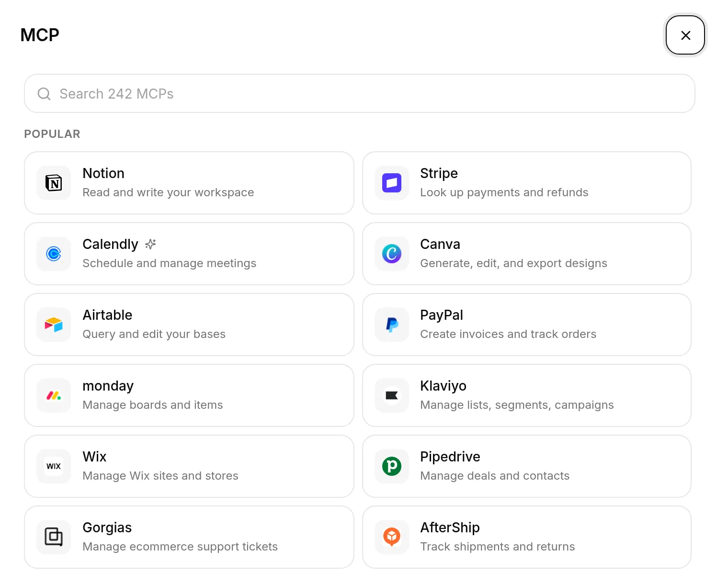Click 'Track shipments and returns' description
The height and width of the screenshot is (584, 728).
tap(497, 547)
